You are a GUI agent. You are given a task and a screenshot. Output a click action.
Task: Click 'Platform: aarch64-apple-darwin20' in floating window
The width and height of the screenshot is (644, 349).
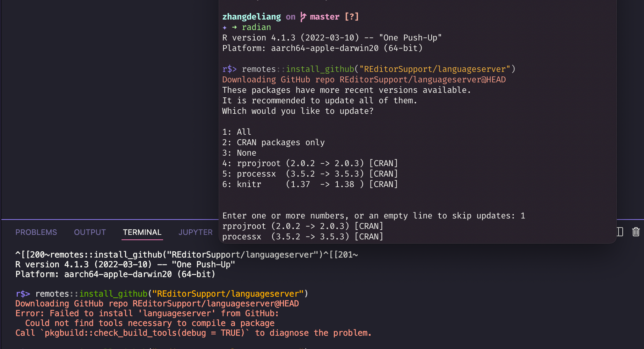click(322, 48)
